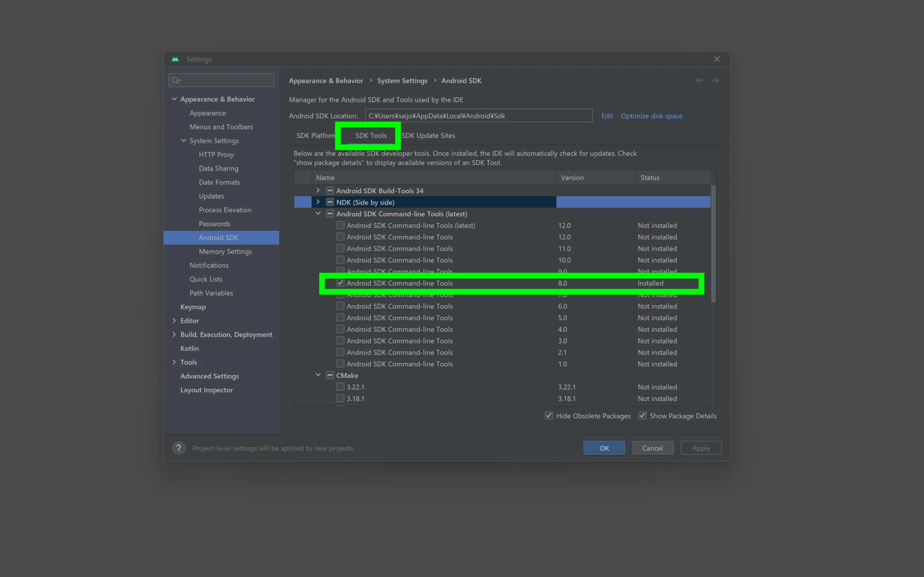Click the help question mark icon
This screenshot has height=577, width=924.
click(179, 448)
